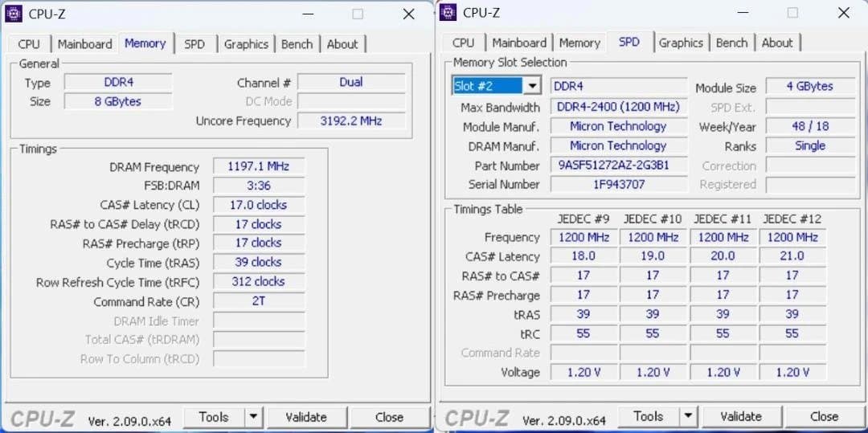Click the 3:36 FSB:DRAM value
The height and width of the screenshot is (433, 868).
[x=259, y=186]
